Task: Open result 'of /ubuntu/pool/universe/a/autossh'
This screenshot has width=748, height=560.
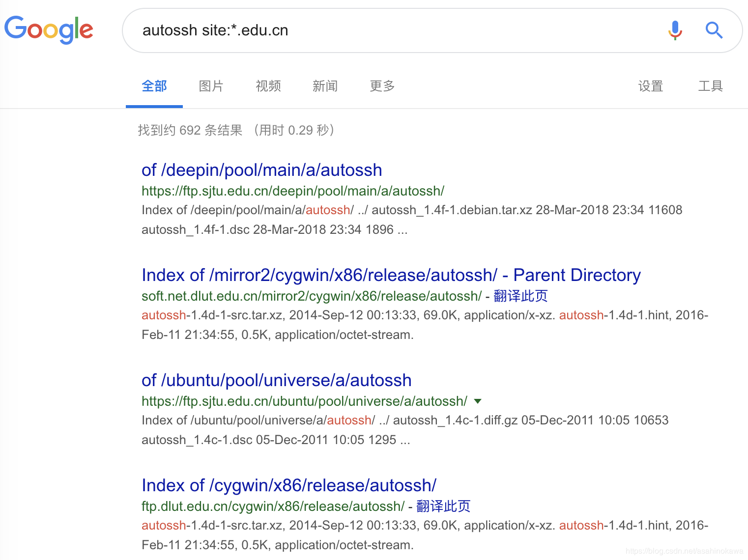Action: click(277, 380)
